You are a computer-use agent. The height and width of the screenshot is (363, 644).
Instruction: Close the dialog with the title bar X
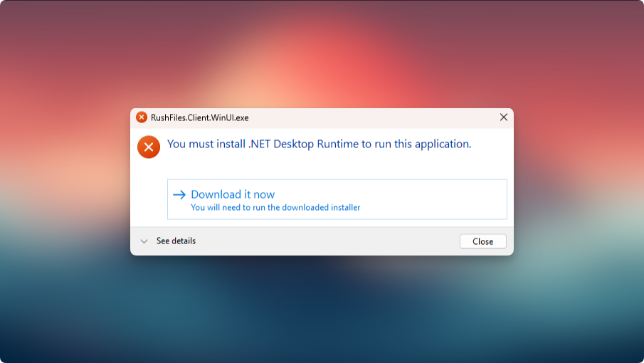coord(504,117)
